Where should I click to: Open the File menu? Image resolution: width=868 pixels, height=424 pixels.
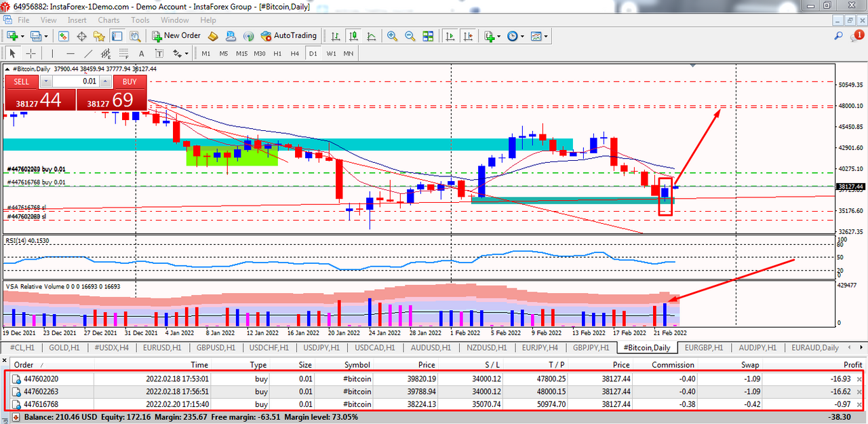24,20
